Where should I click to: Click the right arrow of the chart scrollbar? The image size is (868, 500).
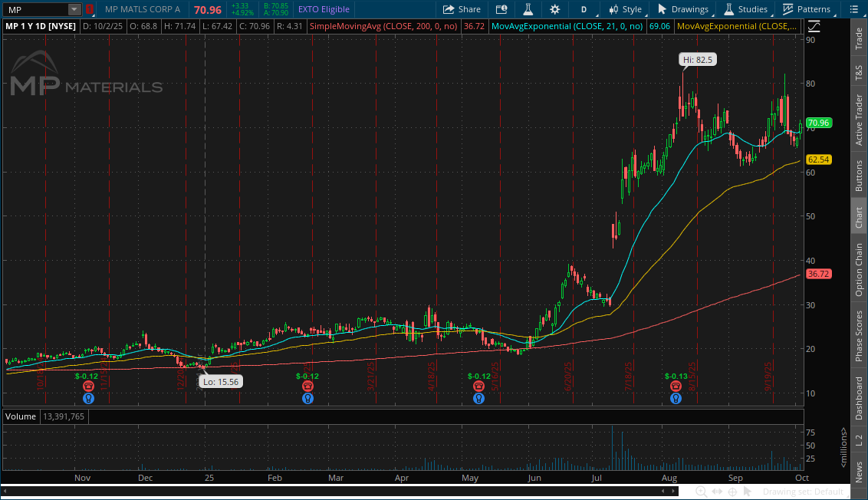tap(674, 491)
